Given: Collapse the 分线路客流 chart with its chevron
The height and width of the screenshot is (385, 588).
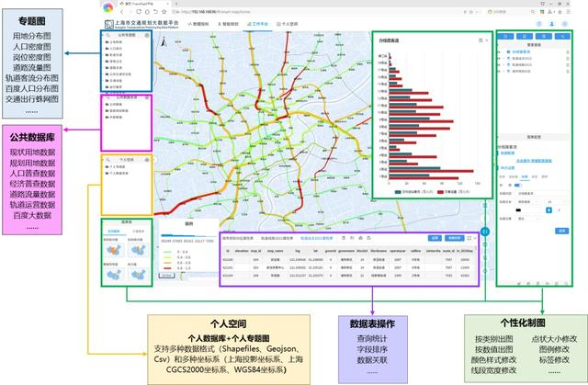Looking at the screenshot, I should click(487, 40).
